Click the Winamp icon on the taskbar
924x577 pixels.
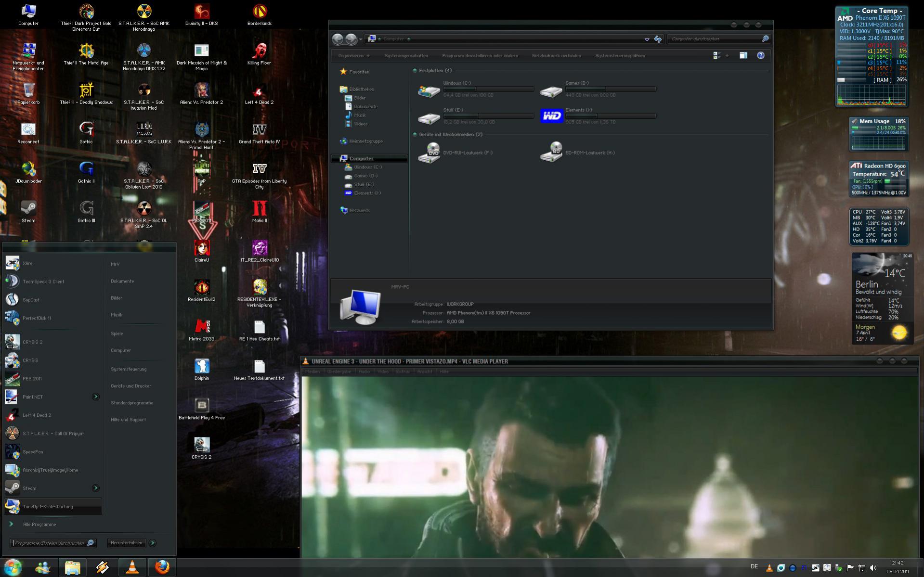(102, 567)
